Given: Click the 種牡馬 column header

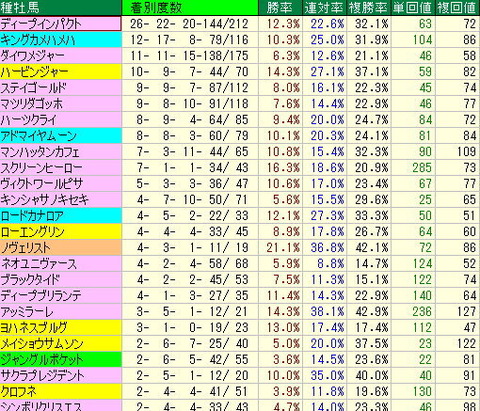Looking at the screenshot, I should (61, 8).
